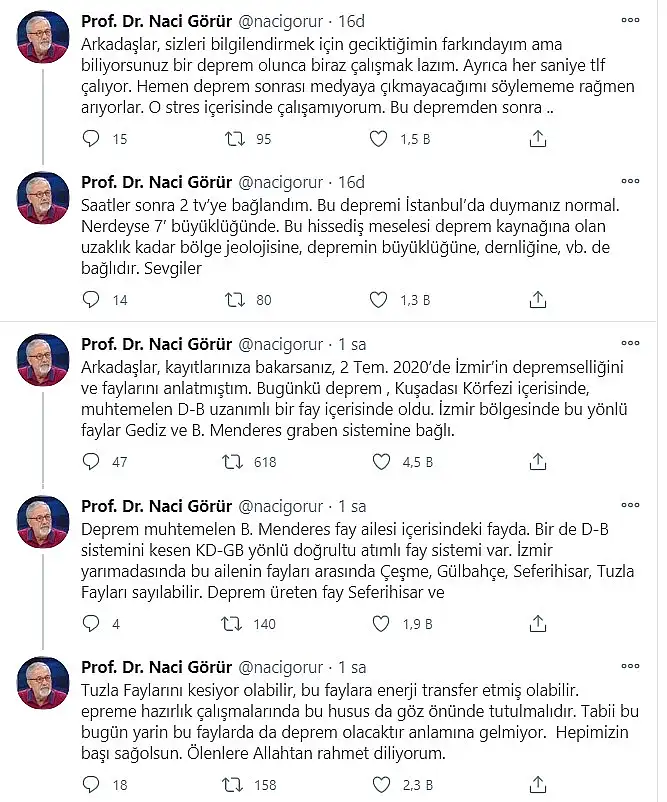The image size is (667, 802).
Task: Share the tweet starting "Tuzla Faylarını kesiyor"
Action: [x=538, y=785]
